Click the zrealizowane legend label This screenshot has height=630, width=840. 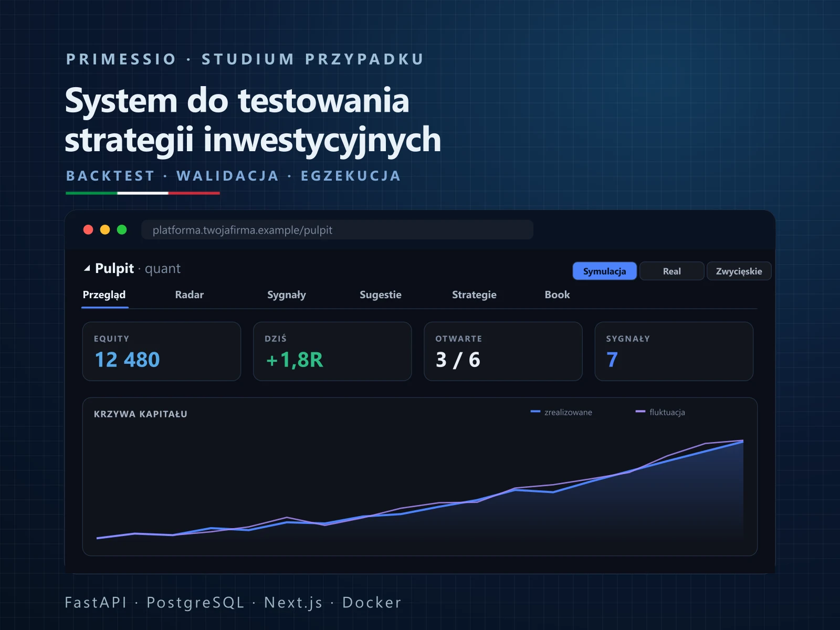[x=568, y=412]
